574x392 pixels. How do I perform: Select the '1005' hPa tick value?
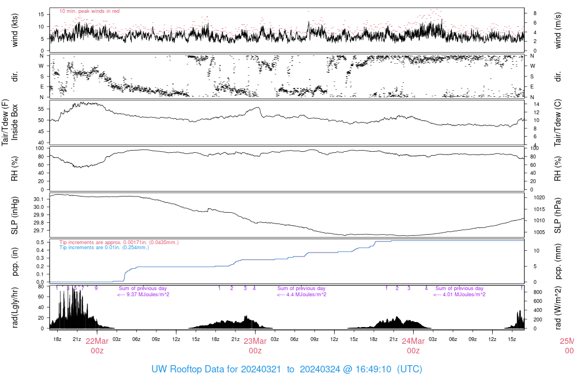539,232
